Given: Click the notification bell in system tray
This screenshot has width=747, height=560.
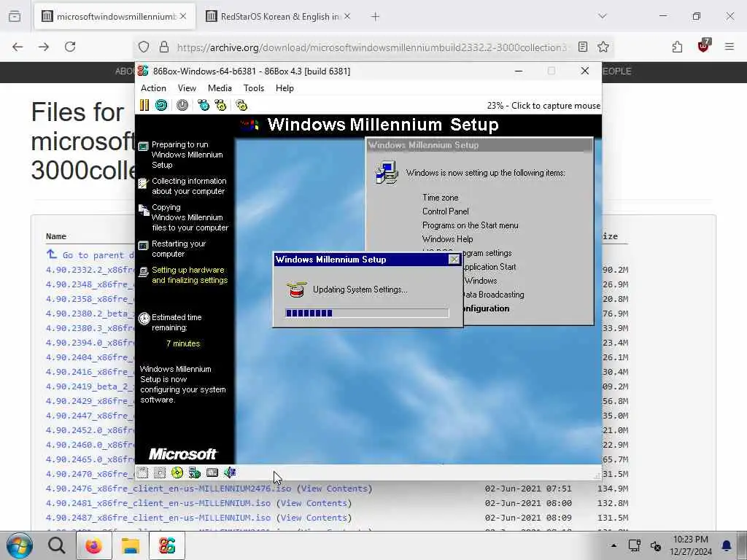Looking at the screenshot, I should [727, 545].
